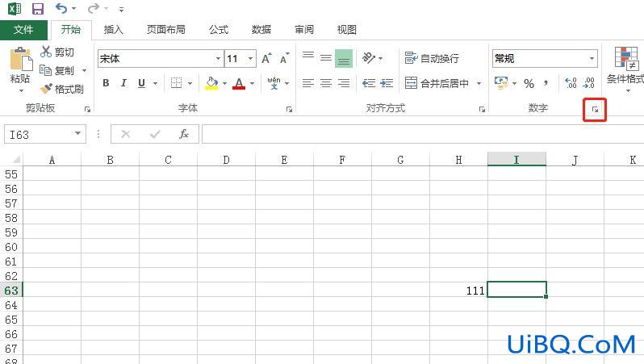Increase indent icon

387,83
